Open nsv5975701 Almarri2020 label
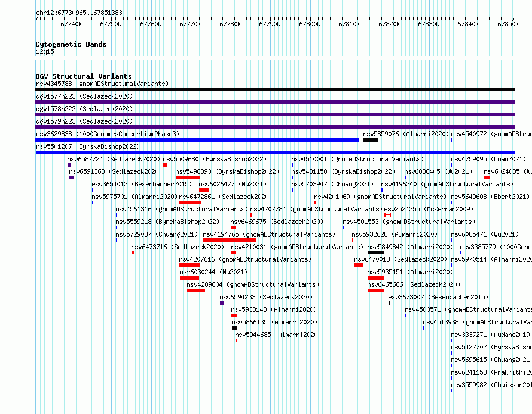This screenshot has height=414, width=532. 134,197
